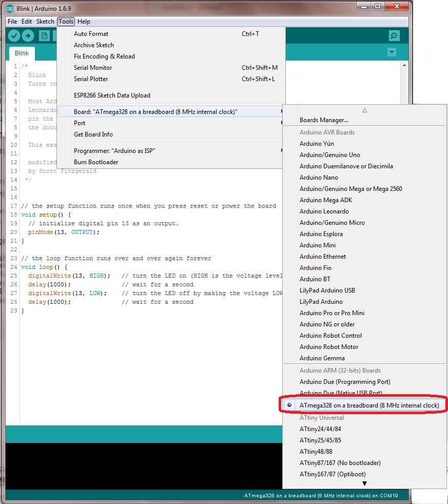448x504 pixels.
Task: Select ATtiny25/45/85
Action: pos(364,440)
